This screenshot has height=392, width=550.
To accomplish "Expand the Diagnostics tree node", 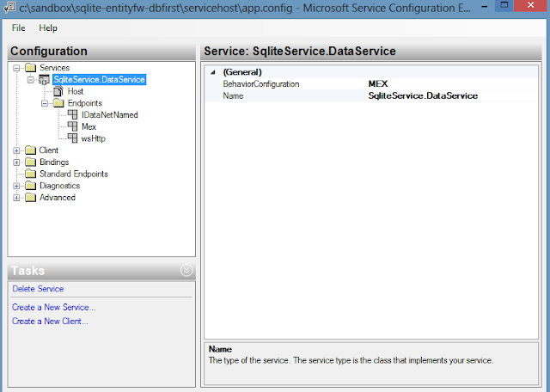I will 16,186.
